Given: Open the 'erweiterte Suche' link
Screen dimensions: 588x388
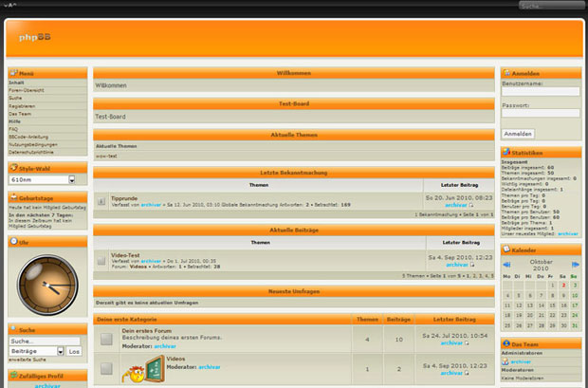Looking at the screenshot, I should [x=28, y=360].
